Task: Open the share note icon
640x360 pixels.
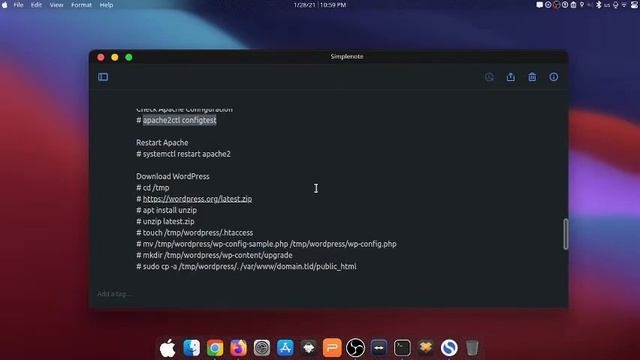Action: point(511,77)
